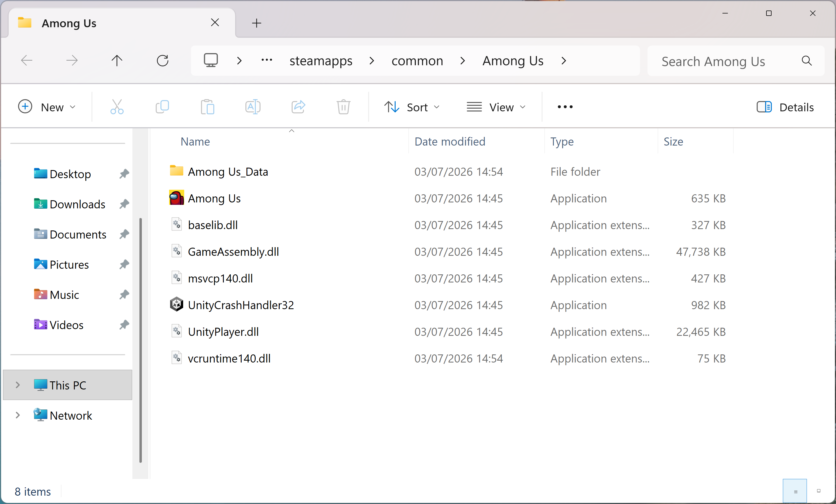Click the vcruntime140.dll file icon
Screen dimensions: 836x504
point(176,358)
